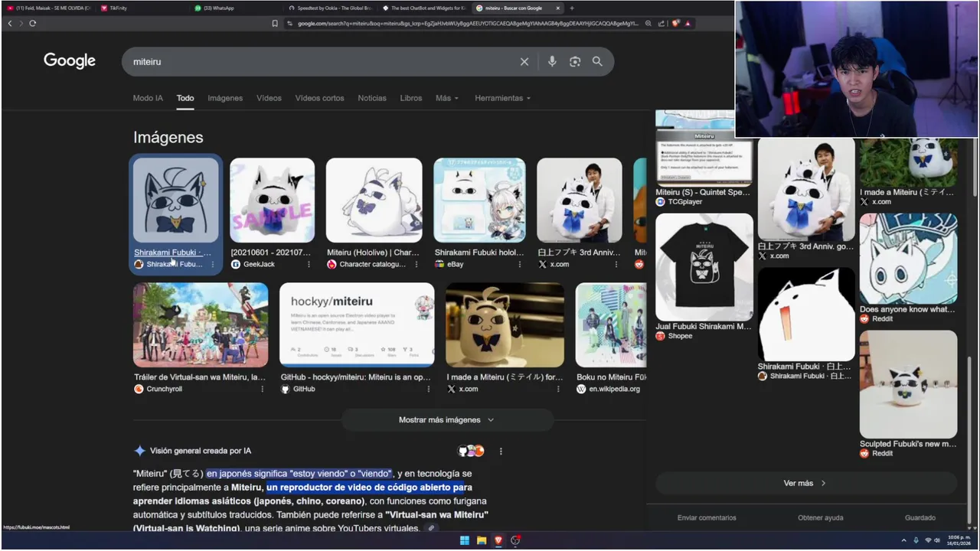Click Ver más in the side panel

pyautogui.click(x=805, y=483)
